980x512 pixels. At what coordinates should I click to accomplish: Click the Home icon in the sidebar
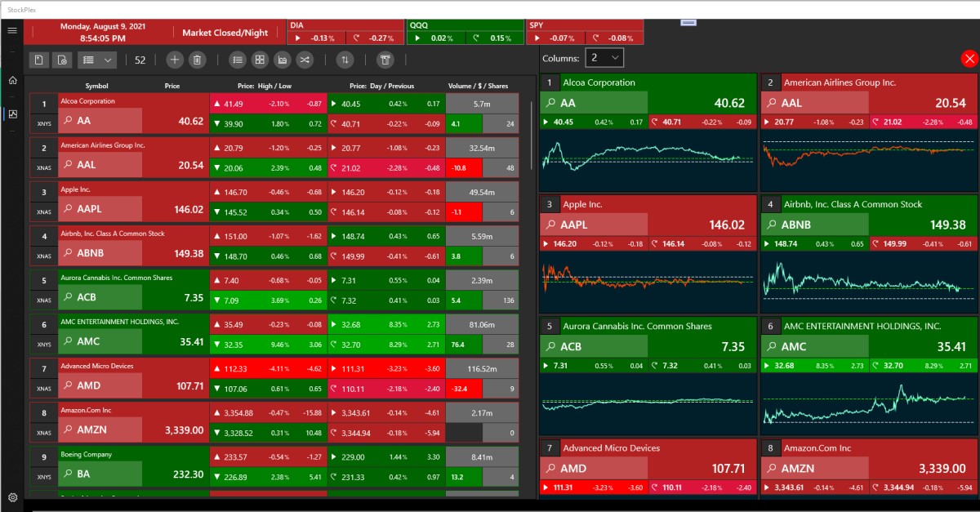12,80
